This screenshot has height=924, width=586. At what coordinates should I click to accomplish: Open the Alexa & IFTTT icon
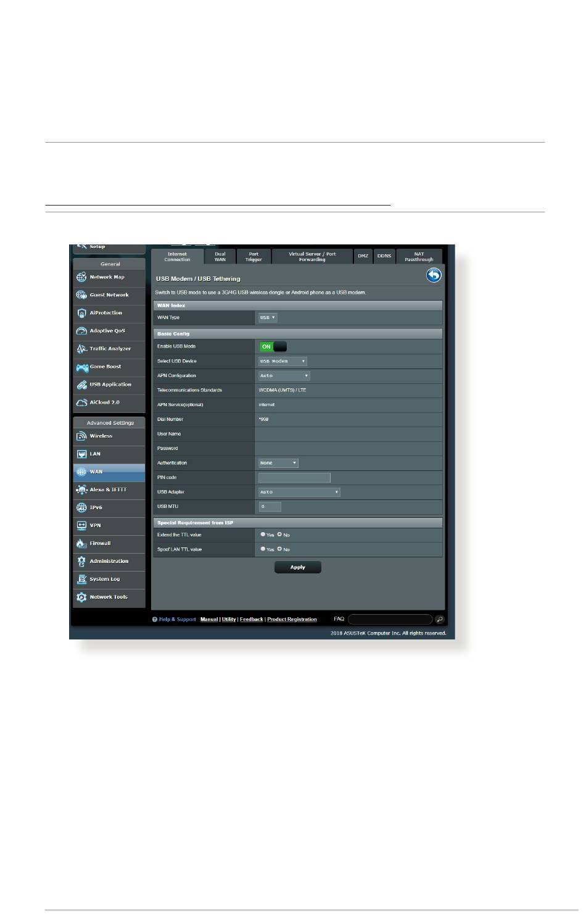(81, 490)
